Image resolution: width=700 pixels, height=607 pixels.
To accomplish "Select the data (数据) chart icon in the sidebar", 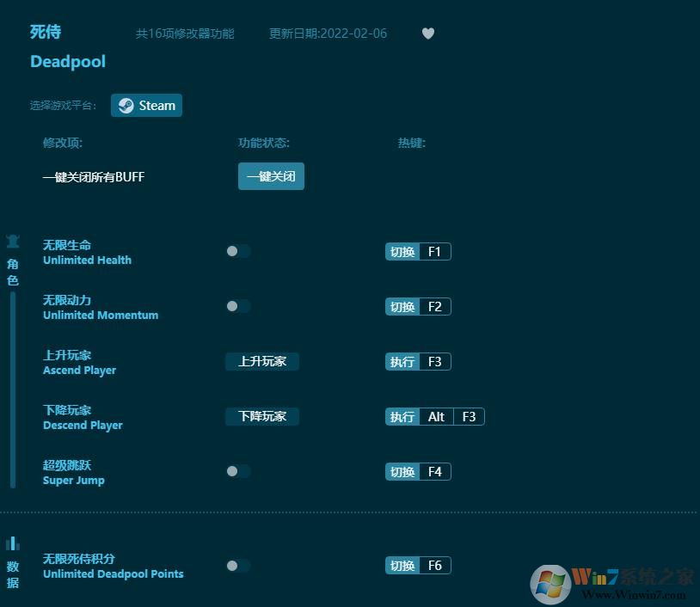I will [x=12, y=543].
